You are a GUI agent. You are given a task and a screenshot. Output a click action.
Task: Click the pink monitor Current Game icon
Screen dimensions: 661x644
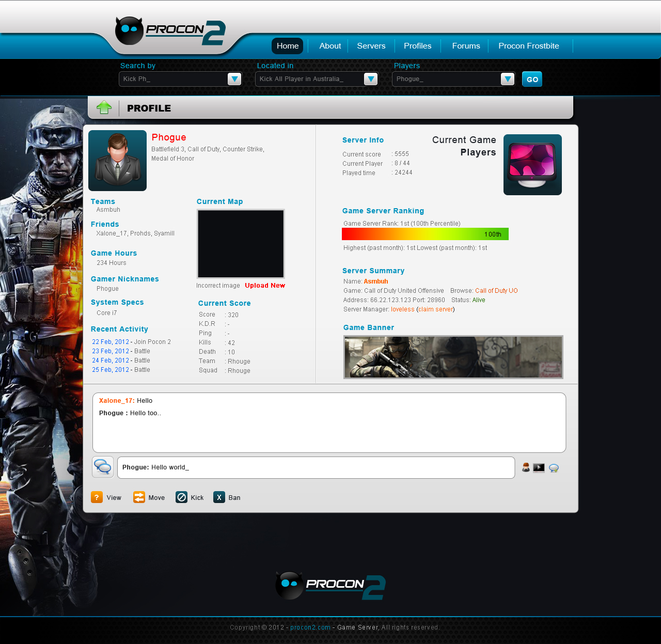click(532, 165)
